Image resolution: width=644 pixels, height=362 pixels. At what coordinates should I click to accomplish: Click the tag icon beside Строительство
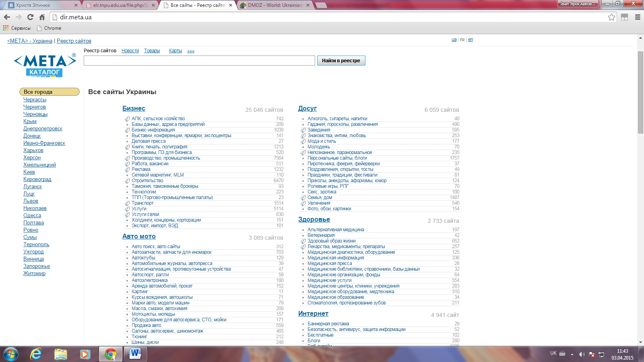[x=127, y=181]
